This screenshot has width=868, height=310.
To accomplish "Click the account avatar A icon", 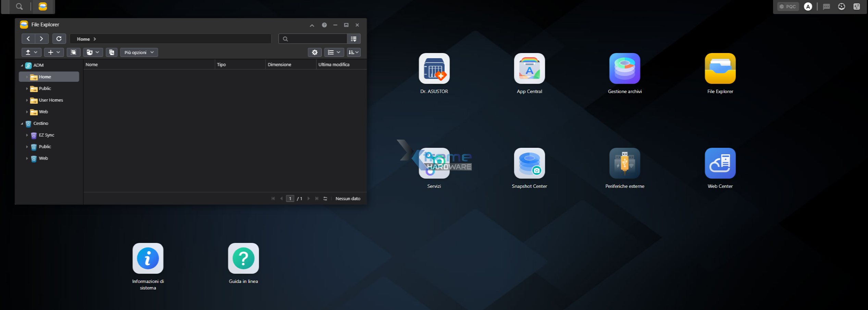I will click(x=808, y=7).
